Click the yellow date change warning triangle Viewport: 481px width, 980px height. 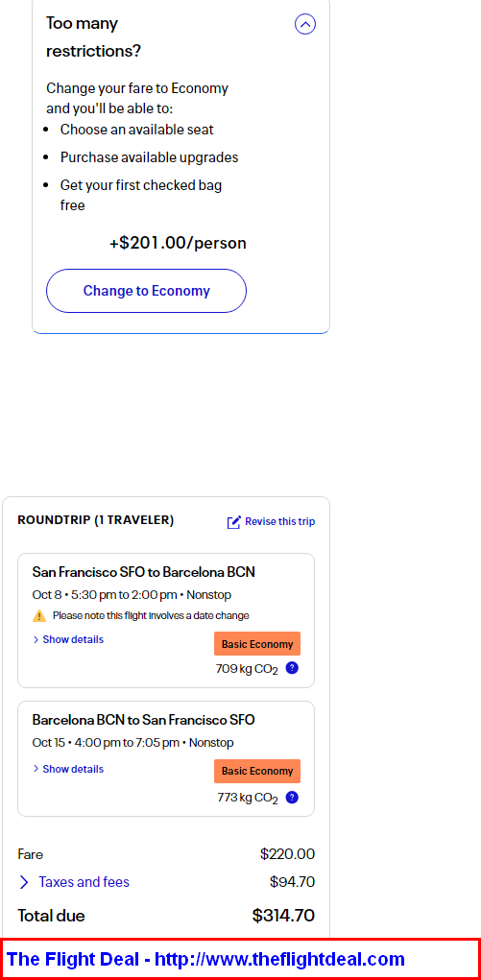click(x=39, y=615)
